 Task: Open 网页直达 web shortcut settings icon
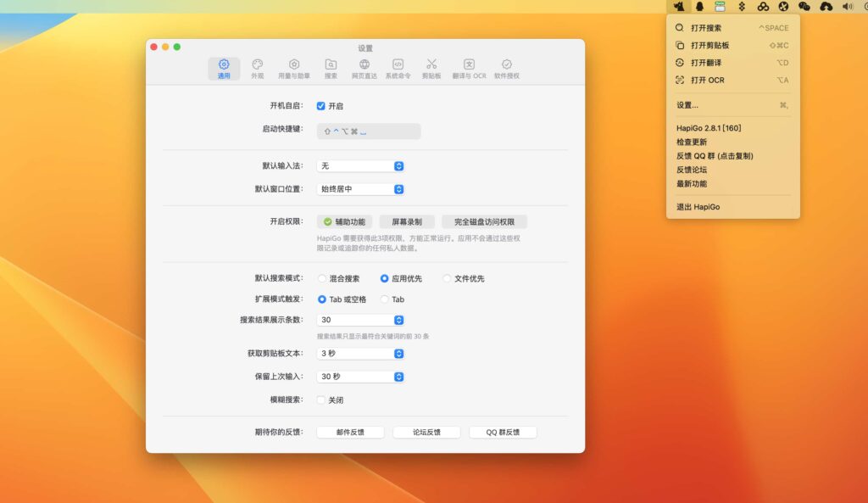(364, 68)
